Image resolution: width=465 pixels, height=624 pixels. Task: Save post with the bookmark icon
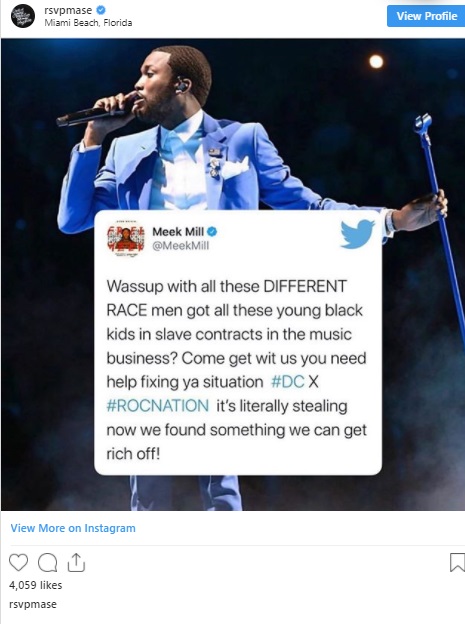tap(457, 562)
